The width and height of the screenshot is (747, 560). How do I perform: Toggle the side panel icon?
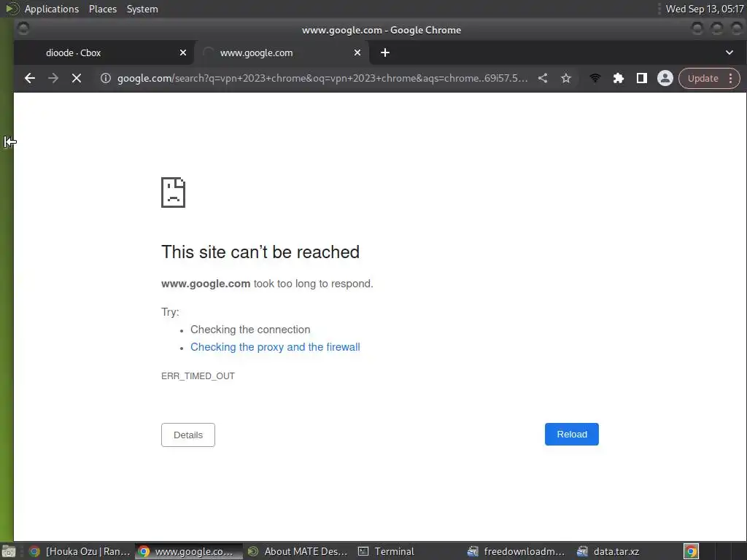(x=641, y=78)
